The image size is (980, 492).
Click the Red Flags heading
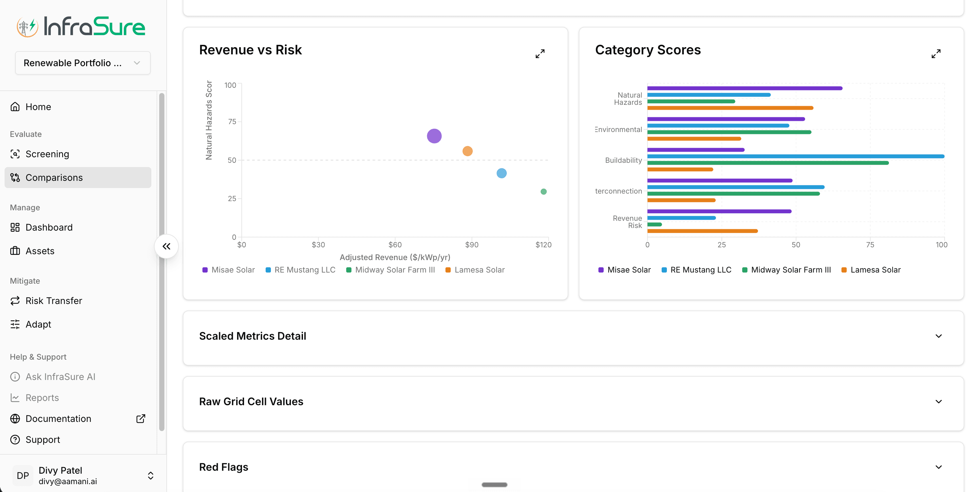tap(224, 467)
